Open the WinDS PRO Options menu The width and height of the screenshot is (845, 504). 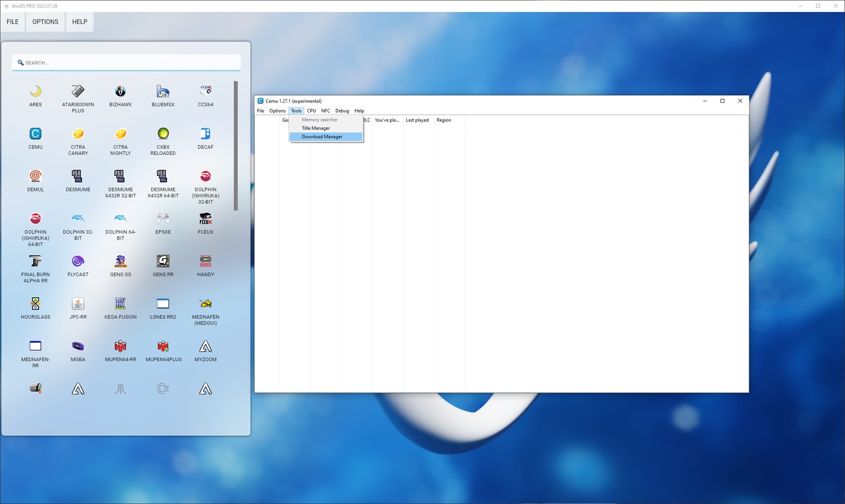click(45, 22)
